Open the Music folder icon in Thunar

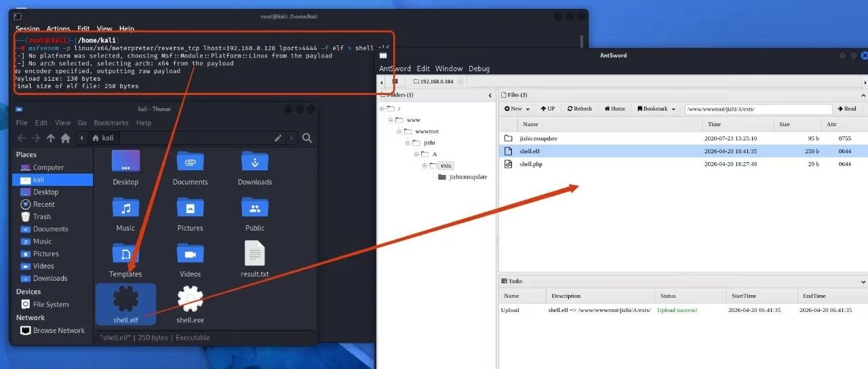125,207
